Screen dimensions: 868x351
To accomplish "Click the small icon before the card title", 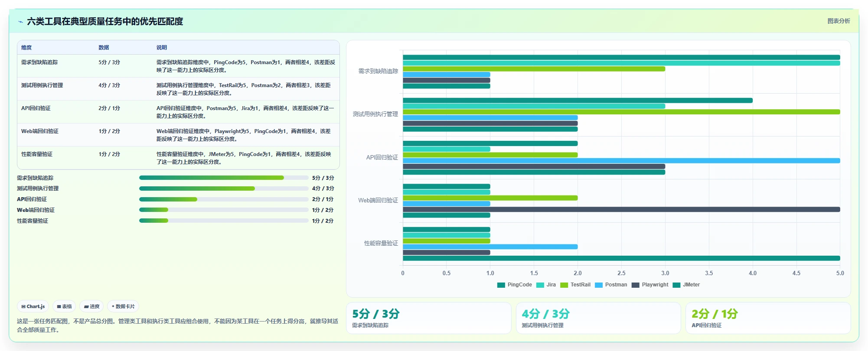I will [x=20, y=22].
